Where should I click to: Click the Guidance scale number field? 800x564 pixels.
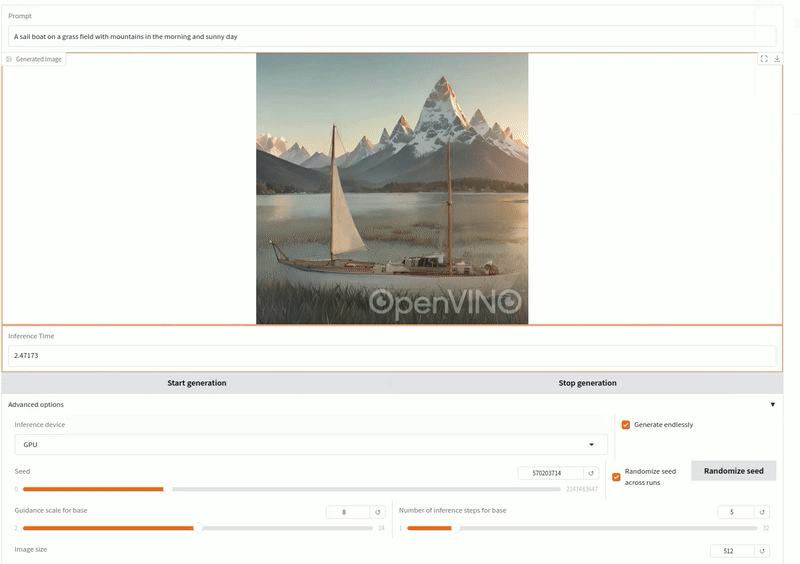(347, 512)
